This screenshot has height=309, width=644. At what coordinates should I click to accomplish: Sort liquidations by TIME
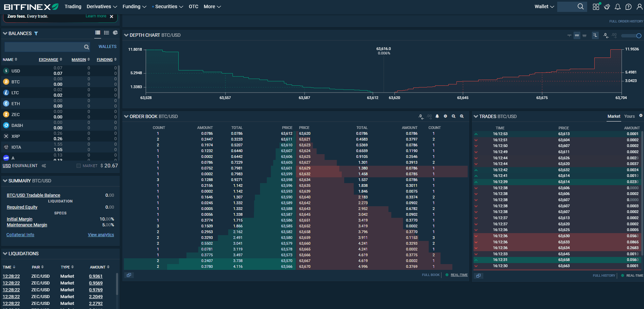(x=9, y=267)
